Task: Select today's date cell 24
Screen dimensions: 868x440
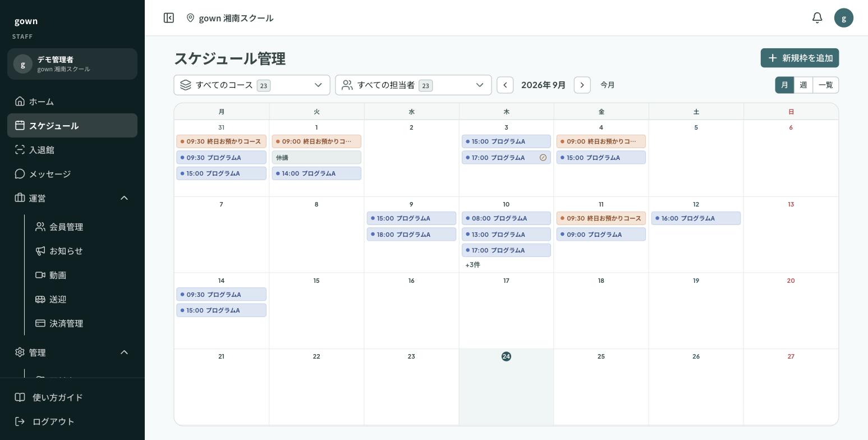Action: (506, 387)
